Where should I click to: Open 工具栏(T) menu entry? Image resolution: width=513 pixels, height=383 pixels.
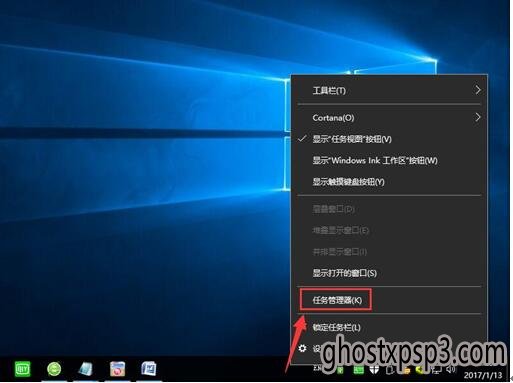pyautogui.click(x=389, y=90)
